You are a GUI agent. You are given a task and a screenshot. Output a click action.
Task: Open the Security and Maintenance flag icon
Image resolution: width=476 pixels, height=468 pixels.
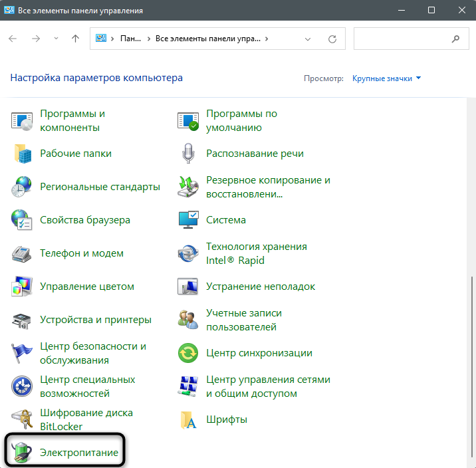point(21,353)
